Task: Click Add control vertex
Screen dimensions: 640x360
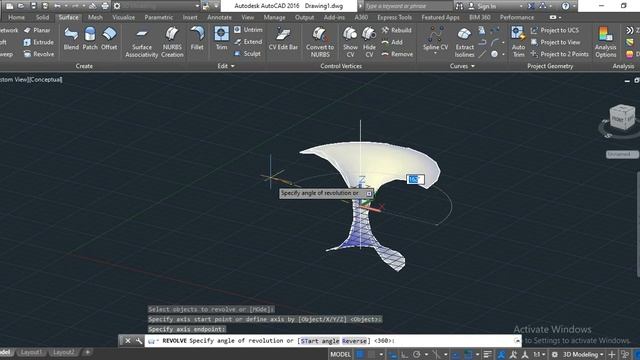Action: [392, 42]
